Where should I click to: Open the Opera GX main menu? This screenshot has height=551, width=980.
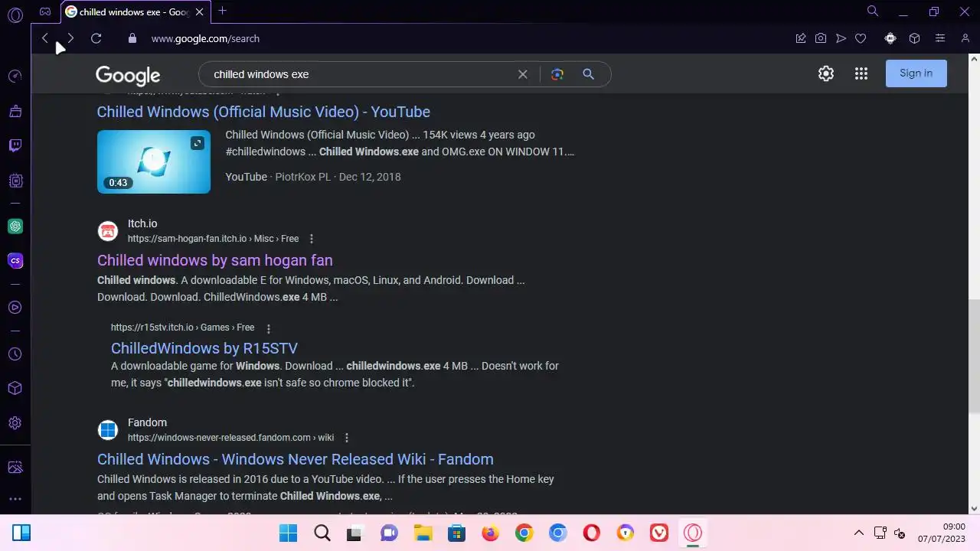[15, 14]
